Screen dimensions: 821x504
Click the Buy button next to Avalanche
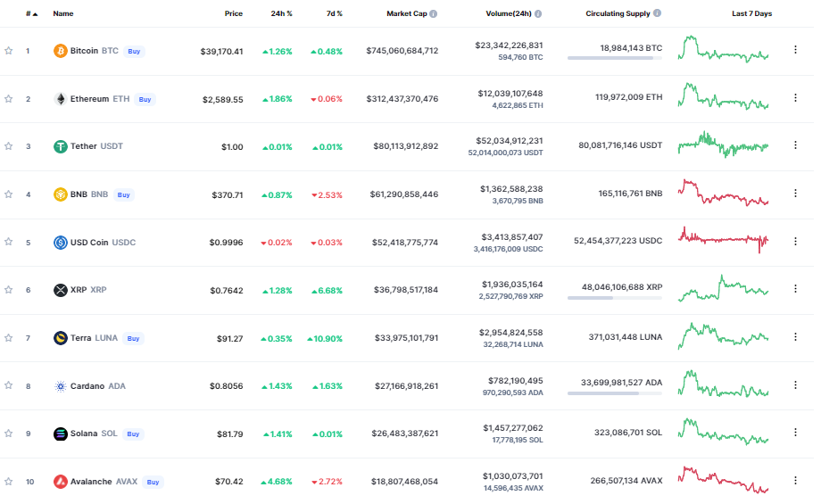pos(153,482)
